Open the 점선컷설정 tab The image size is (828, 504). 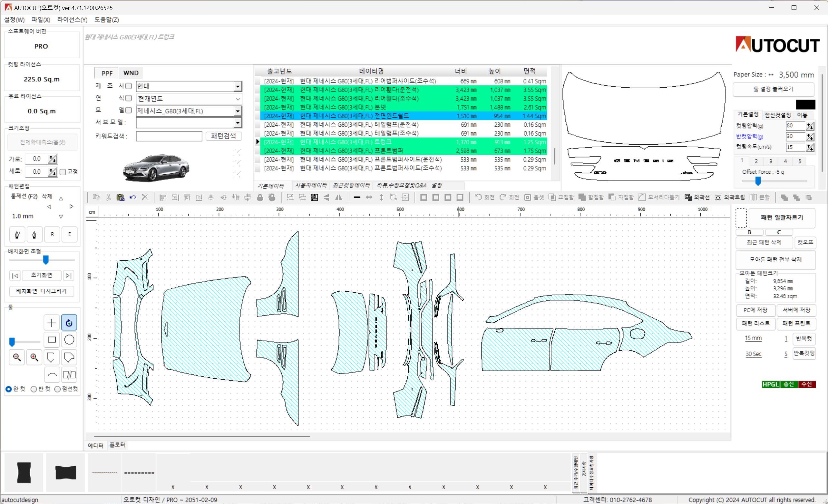point(778,115)
